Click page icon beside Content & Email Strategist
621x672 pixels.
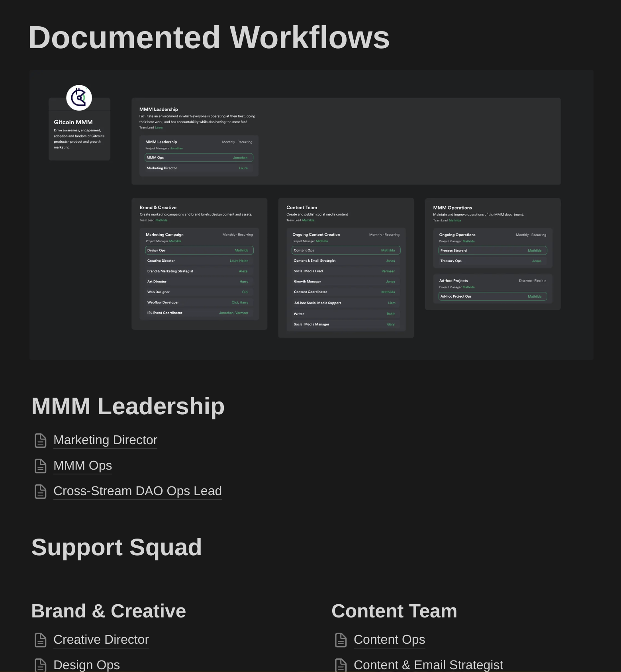[x=341, y=664]
